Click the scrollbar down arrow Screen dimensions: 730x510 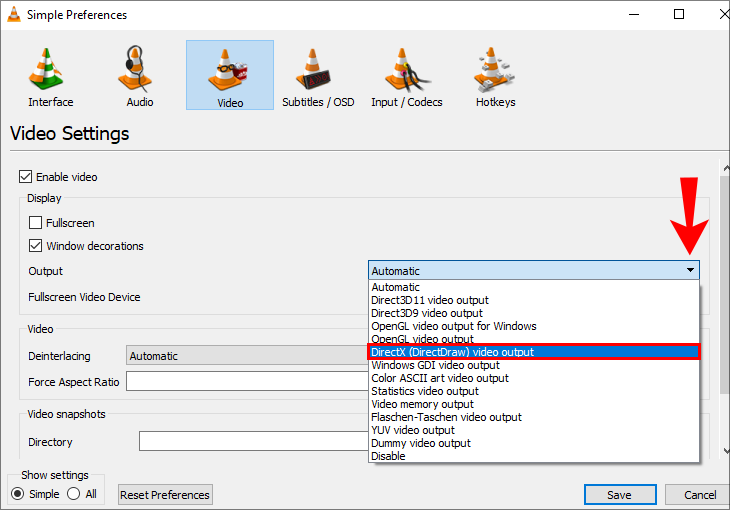click(x=726, y=450)
